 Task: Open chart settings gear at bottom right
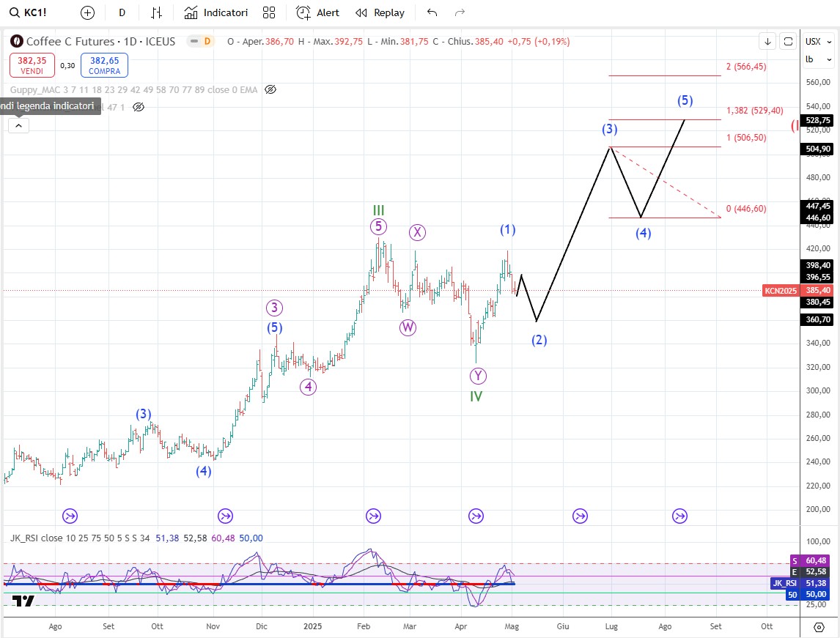[819, 627]
